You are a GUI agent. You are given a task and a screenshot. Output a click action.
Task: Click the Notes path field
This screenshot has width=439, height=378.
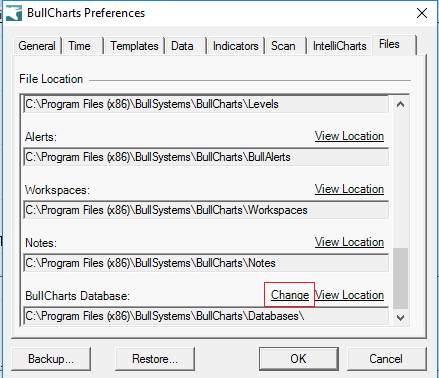coord(206,263)
